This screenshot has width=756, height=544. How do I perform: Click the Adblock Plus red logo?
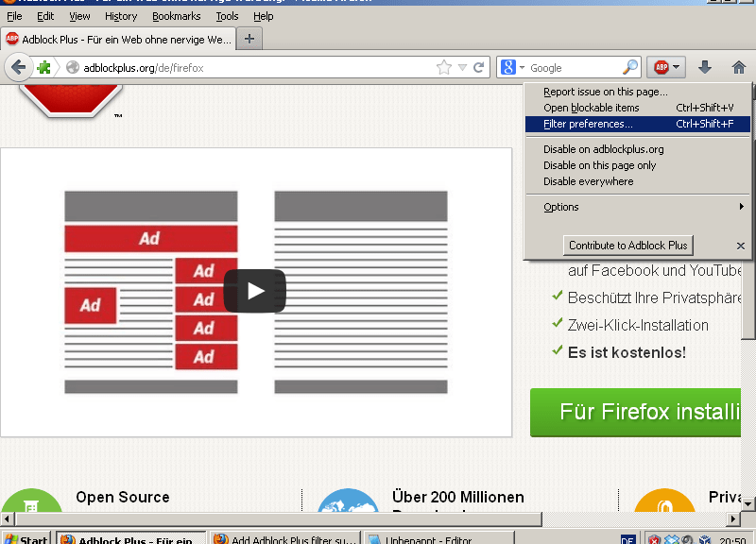(x=72, y=101)
